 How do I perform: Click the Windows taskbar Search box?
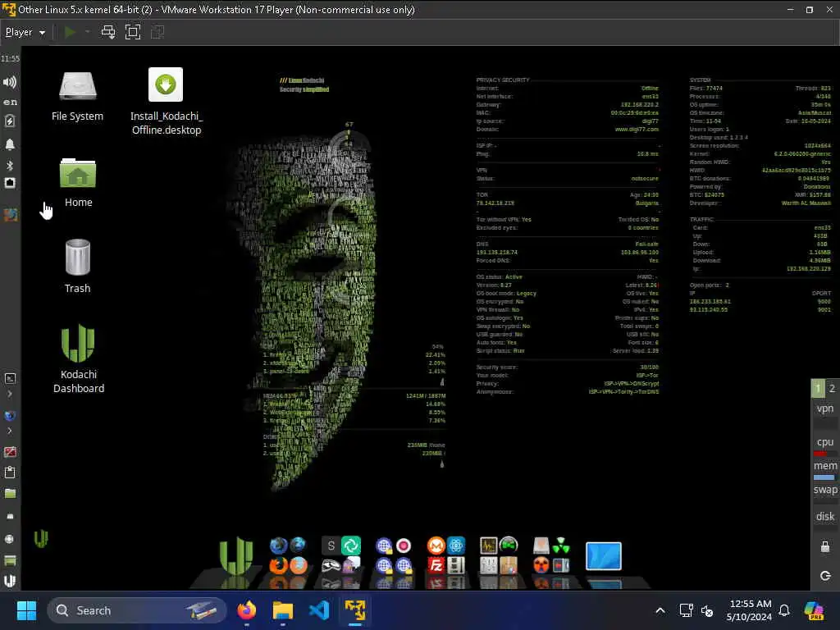[137, 610]
